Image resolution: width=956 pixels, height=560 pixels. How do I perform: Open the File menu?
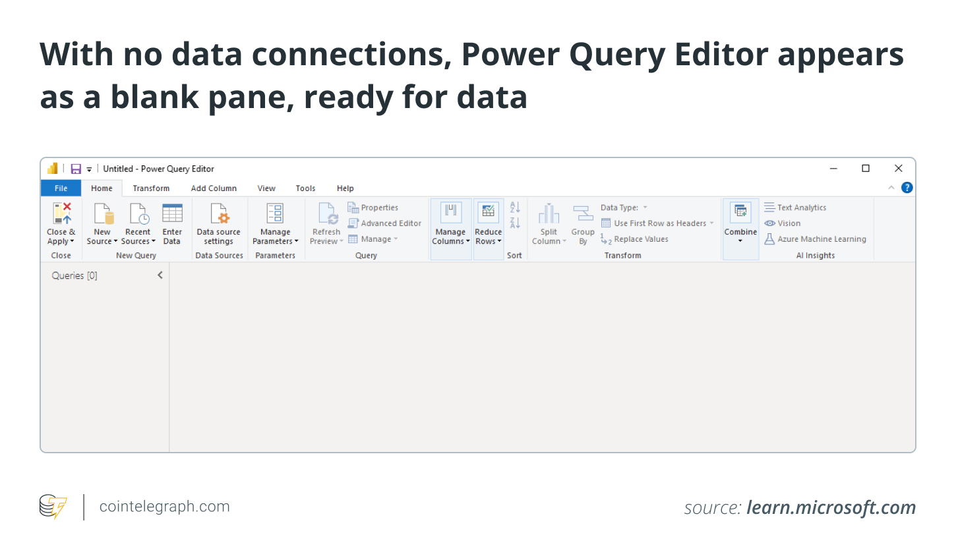tap(61, 188)
